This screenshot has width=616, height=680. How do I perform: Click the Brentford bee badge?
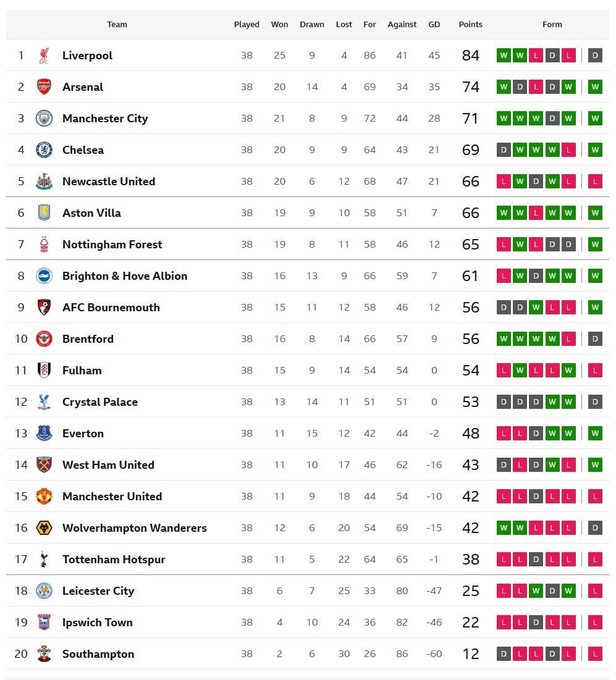(x=44, y=339)
